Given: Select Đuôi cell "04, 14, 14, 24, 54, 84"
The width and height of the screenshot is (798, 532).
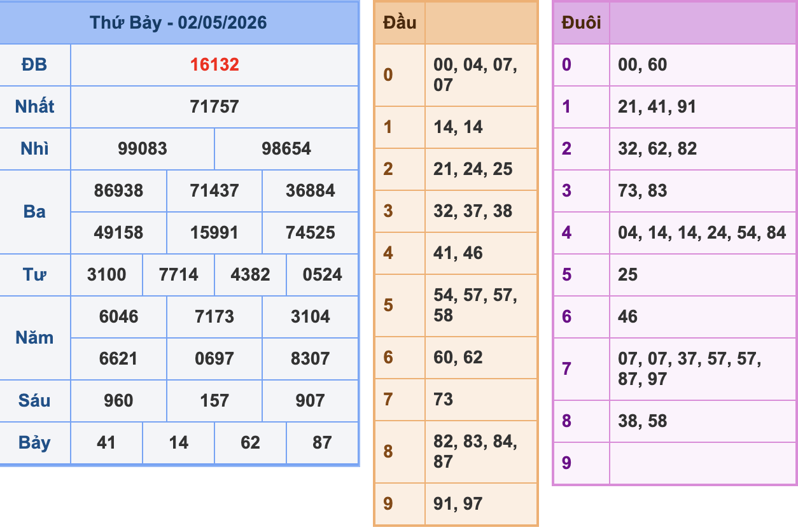Looking at the screenshot, I should (703, 233).
